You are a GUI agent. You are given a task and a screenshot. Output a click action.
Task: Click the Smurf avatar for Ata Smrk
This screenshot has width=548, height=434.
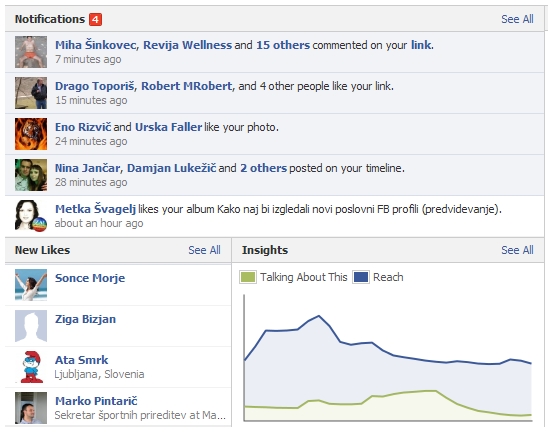(x=31, y=367)
